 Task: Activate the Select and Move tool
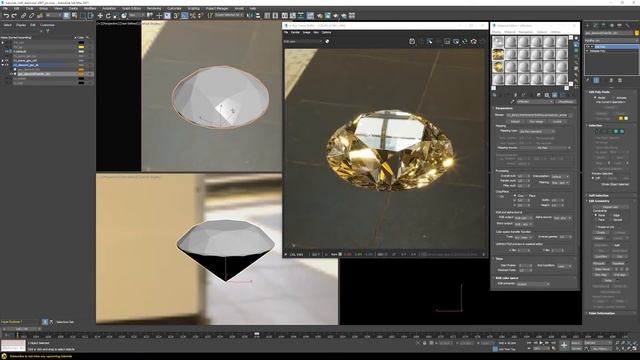click(x=100, y=16)
